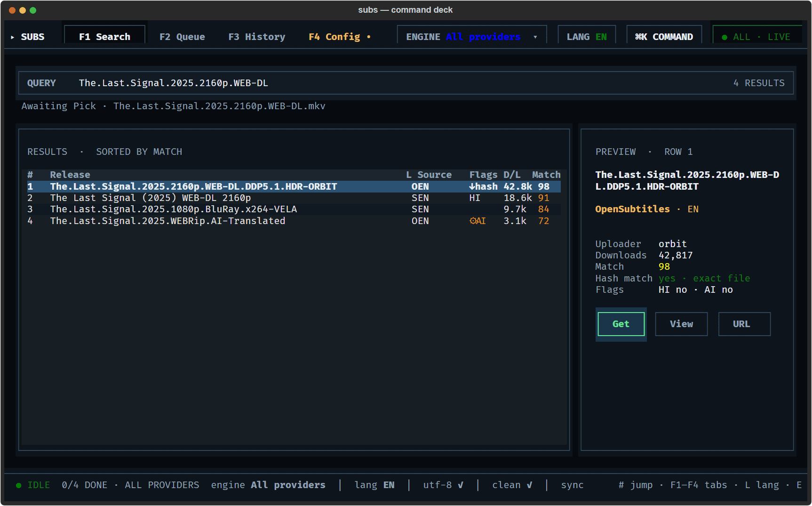Viewport: 812px width, 506px height.
Task: Sort by the Flags column header
Action: [483, 175]
